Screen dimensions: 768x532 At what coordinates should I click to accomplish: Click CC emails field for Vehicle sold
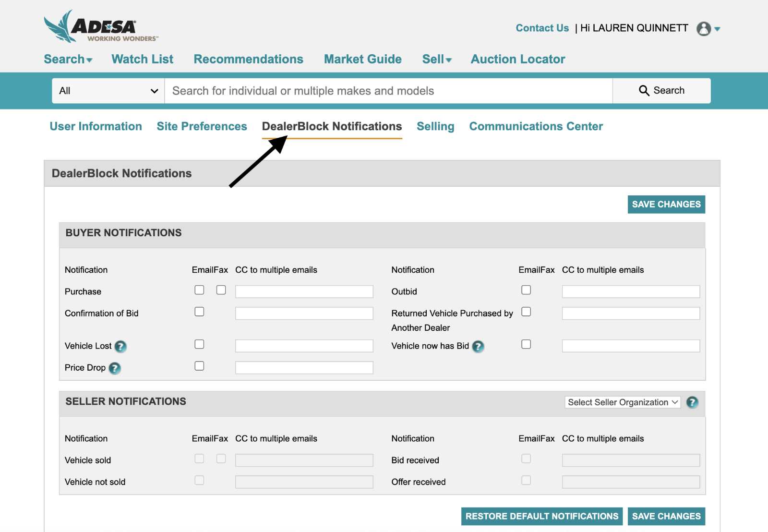pyautogui.click(x=304, y=460)
